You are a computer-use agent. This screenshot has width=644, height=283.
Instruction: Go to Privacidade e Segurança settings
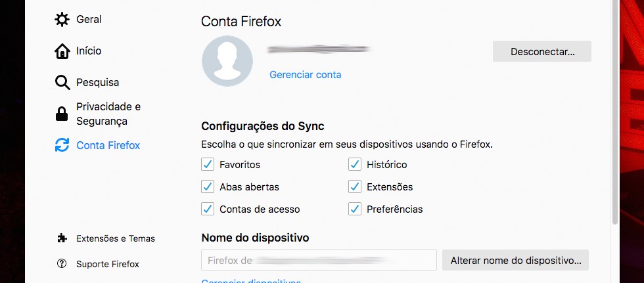pos(108,114)
